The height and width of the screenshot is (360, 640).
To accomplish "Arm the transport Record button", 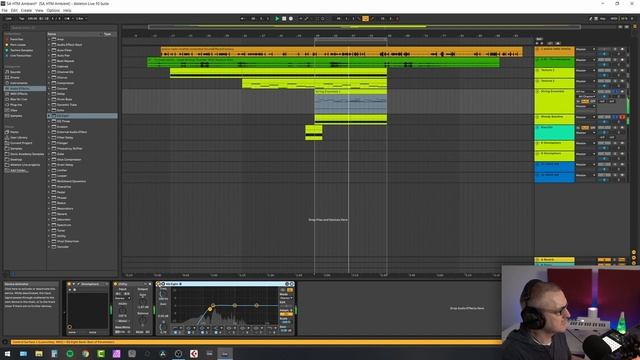I will coord(291,18).
